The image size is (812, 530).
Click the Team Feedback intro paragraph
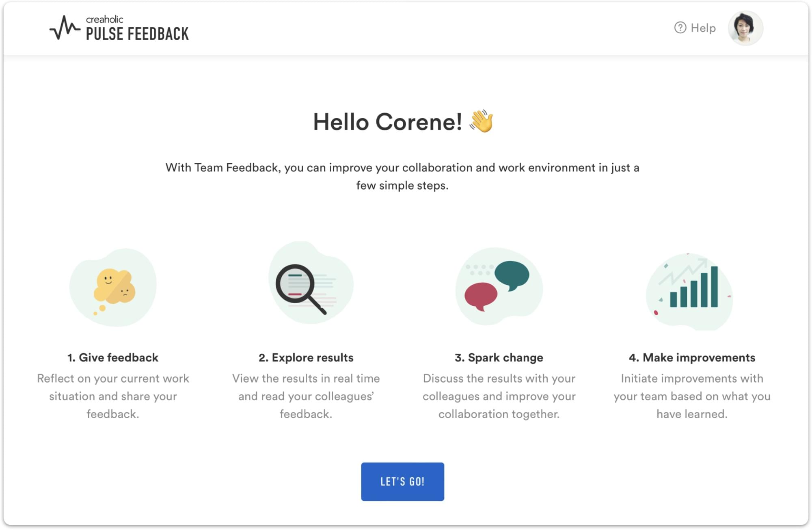(x=402, y=176)
